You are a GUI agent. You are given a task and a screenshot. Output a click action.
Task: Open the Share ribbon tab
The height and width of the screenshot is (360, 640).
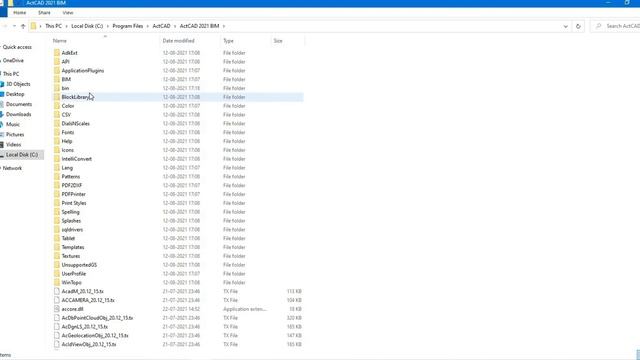(x=44, y=13)
